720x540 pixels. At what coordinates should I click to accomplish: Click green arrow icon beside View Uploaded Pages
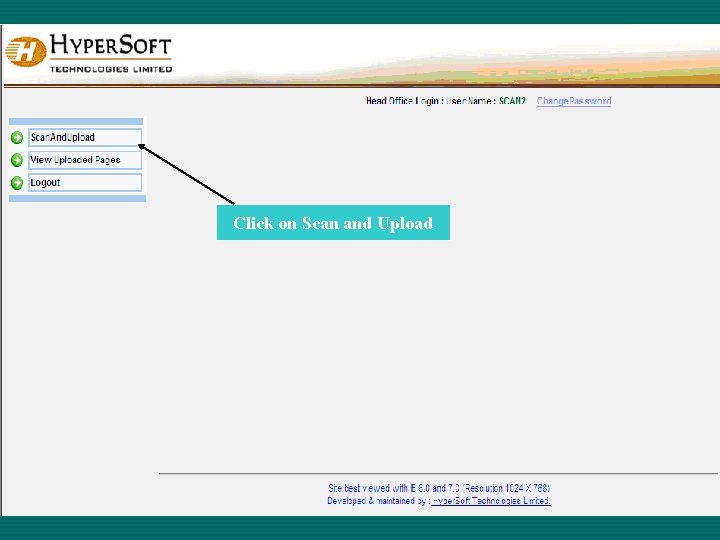point(17,160)
